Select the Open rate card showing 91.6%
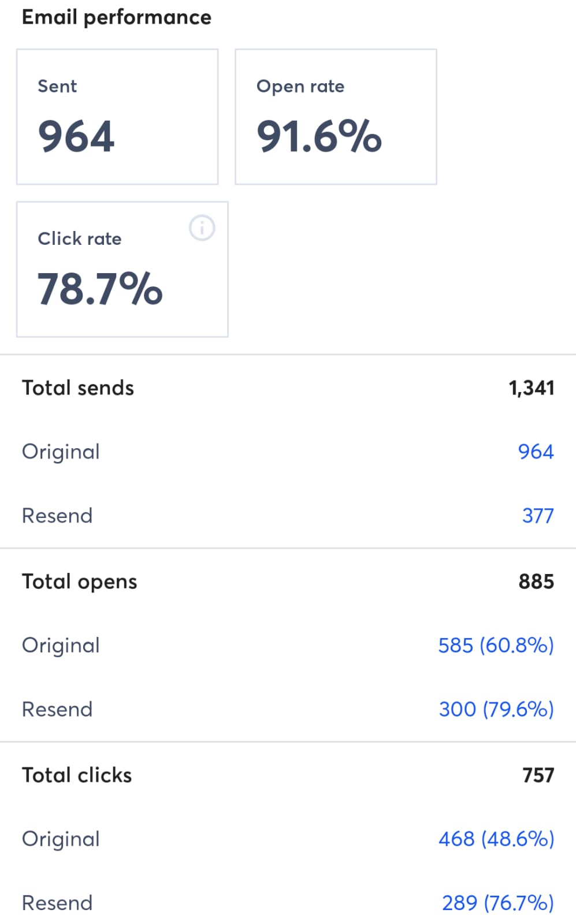 [335, 117]
